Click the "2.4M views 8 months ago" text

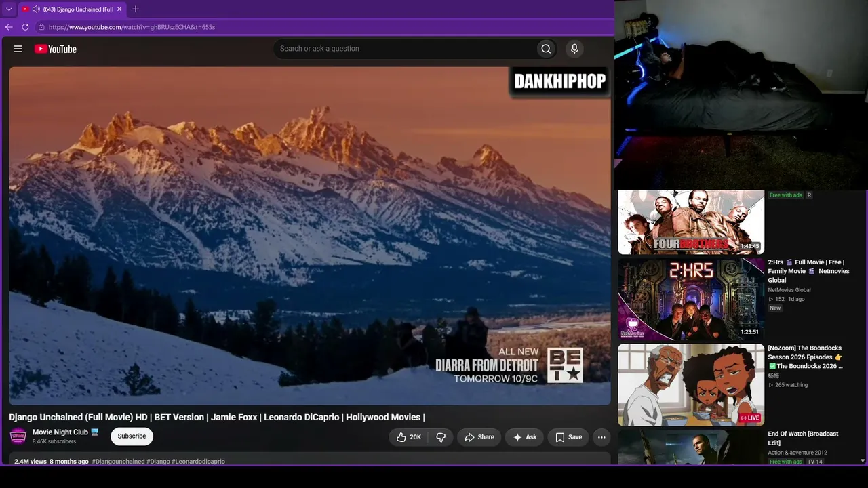pyautogui.click(x=52, y=462)
